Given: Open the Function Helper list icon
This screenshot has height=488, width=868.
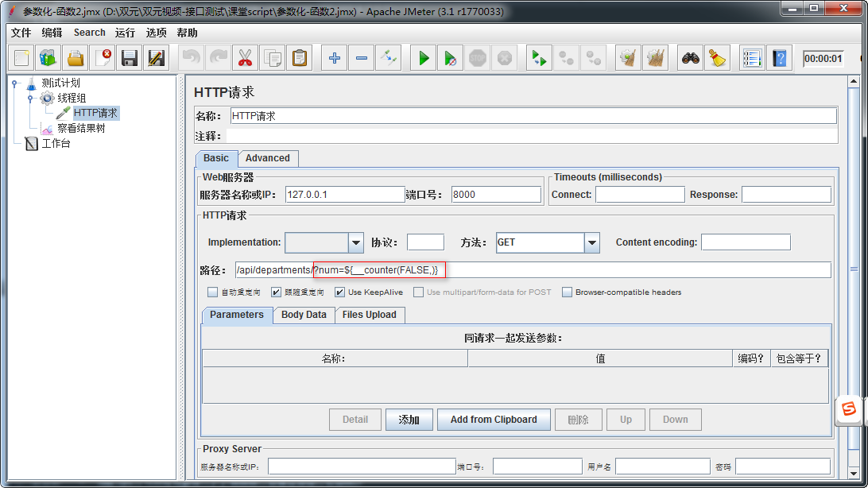Looking at the screenshot, I should click(752, 58).
